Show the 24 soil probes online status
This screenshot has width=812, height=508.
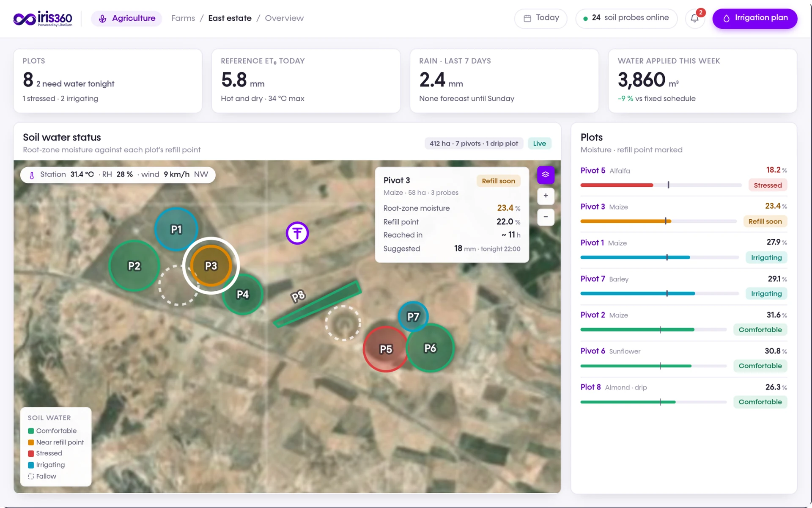pos(626,18)
